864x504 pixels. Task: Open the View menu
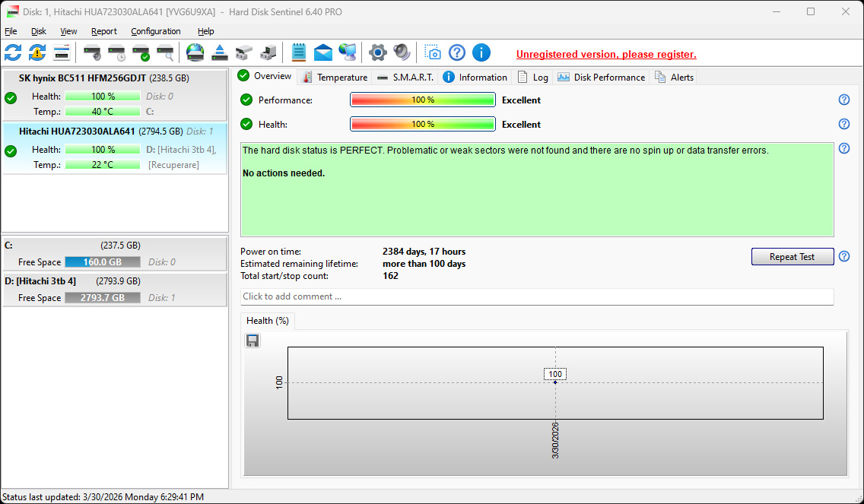tap(68, 31)
